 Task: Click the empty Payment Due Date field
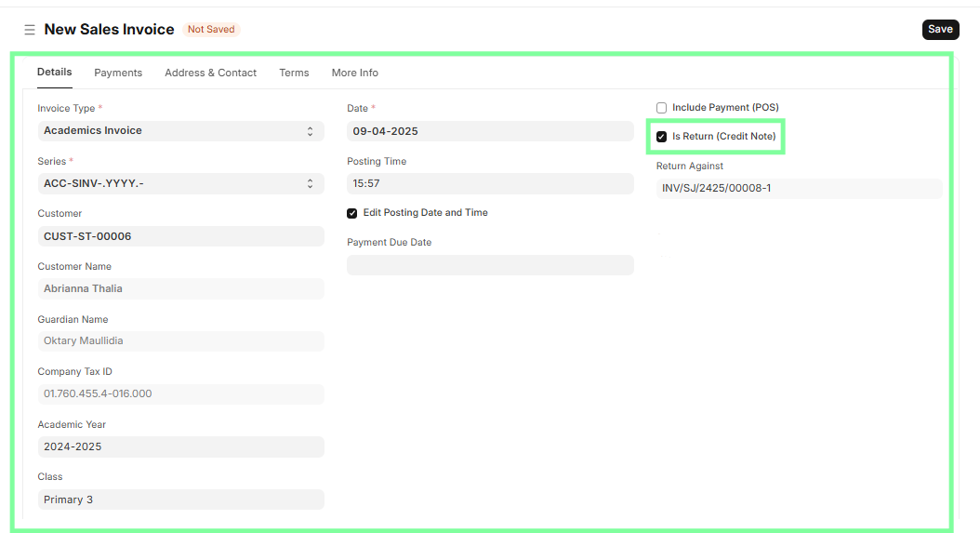[490, 265]
